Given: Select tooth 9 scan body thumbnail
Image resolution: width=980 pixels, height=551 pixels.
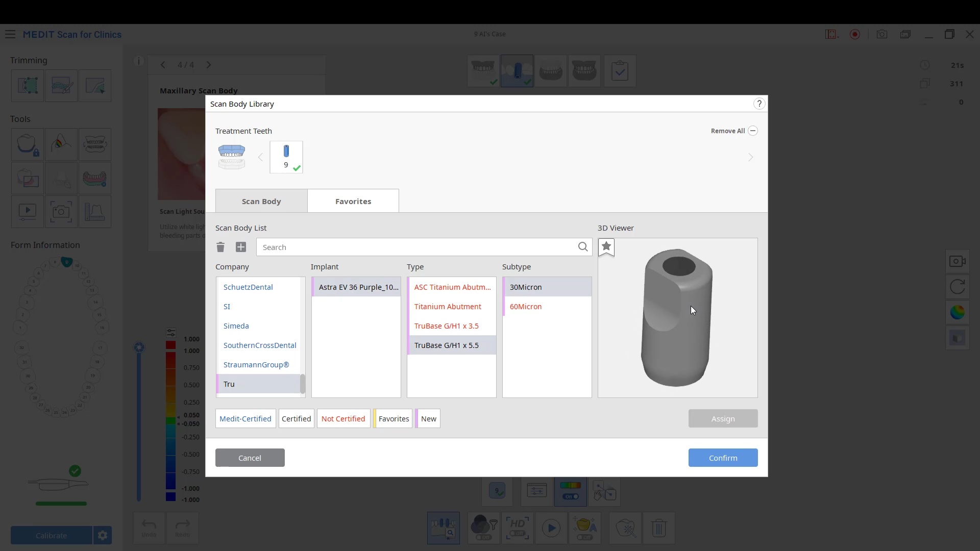Looking at the screenshot, I should pos(286,157).
